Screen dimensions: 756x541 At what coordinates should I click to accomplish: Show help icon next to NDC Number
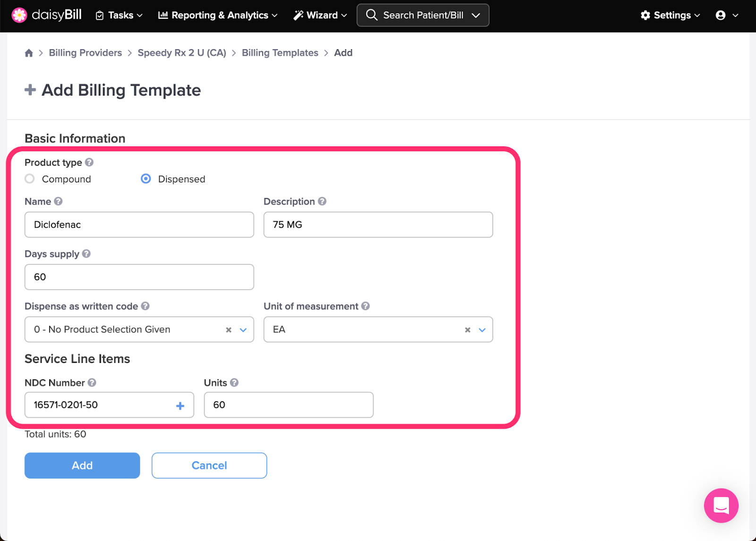[x=92, y=382]
